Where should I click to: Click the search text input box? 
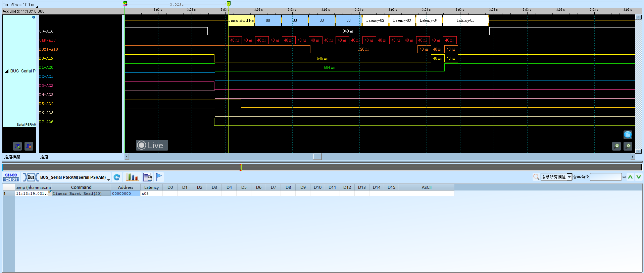606,177
